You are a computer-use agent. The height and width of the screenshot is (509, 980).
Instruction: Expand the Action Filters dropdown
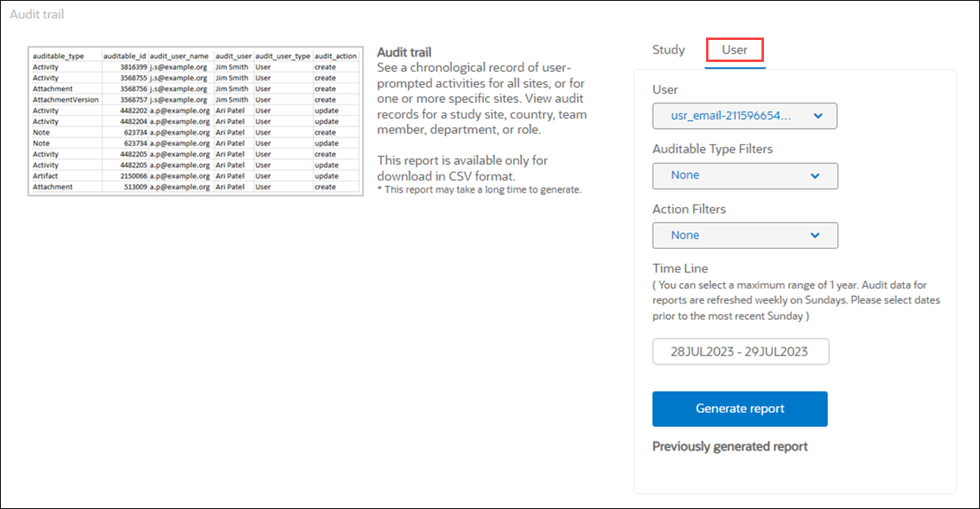click(x=744, y=235)
